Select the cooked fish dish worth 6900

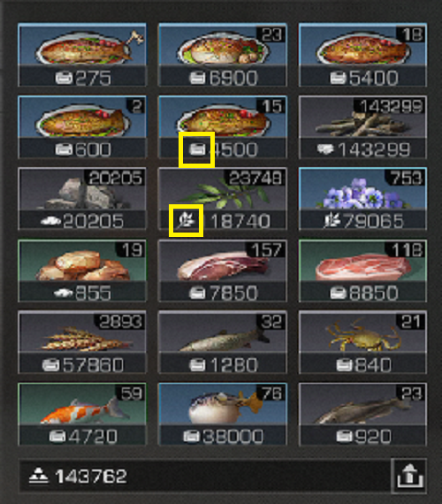223,55
